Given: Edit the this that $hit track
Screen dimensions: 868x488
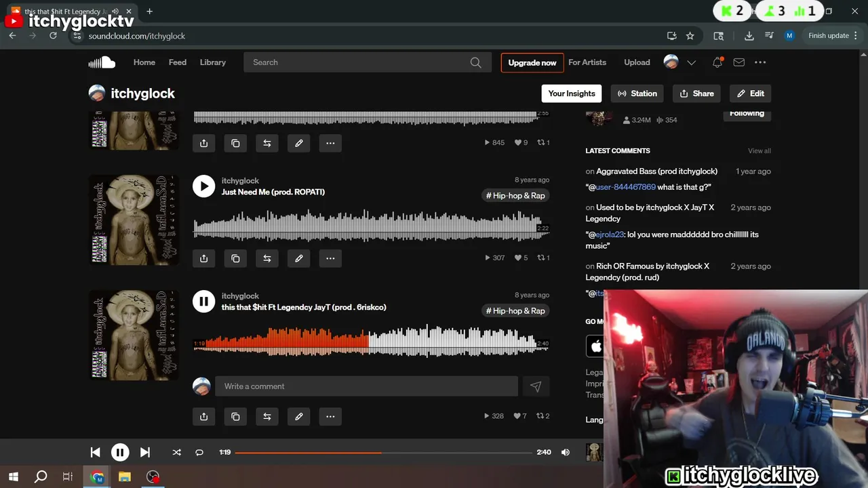Looking at the screenshot, I should coord(299,416).
